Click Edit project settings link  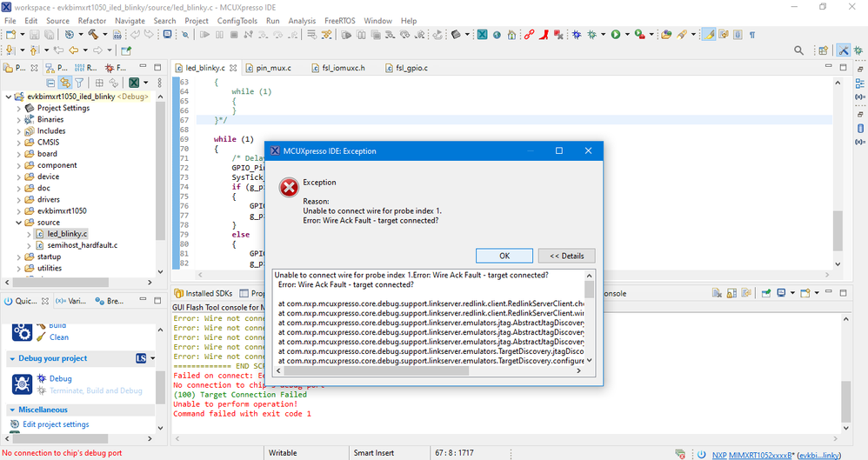pyautogui.click(x=56, y=424)
